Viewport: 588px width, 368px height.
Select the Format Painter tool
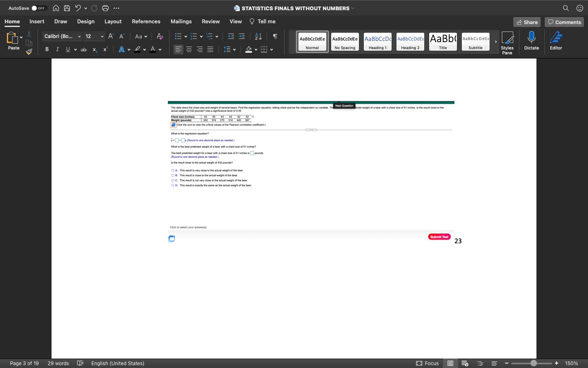(29, 52)
